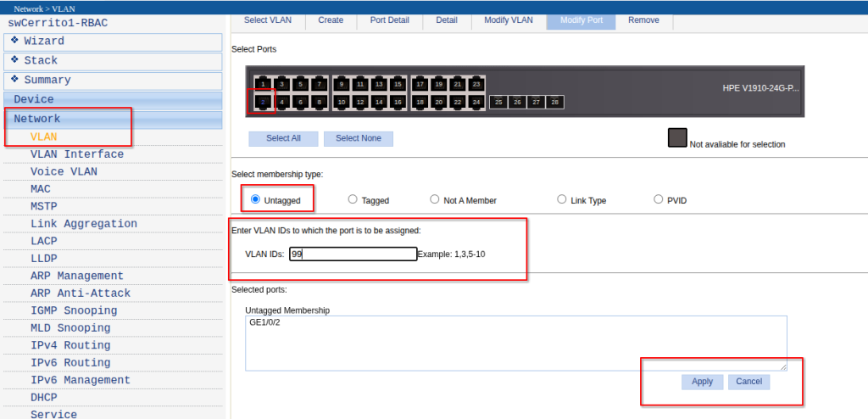This screenshot has width=868, height=419.
Task: Choose the Untagged membership type
Action: pos(255,199)
